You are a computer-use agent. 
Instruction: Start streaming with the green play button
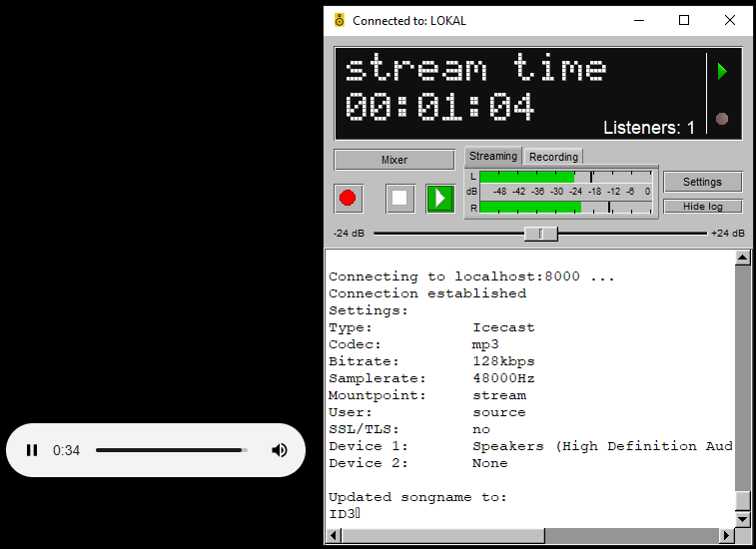pos(439,198)
